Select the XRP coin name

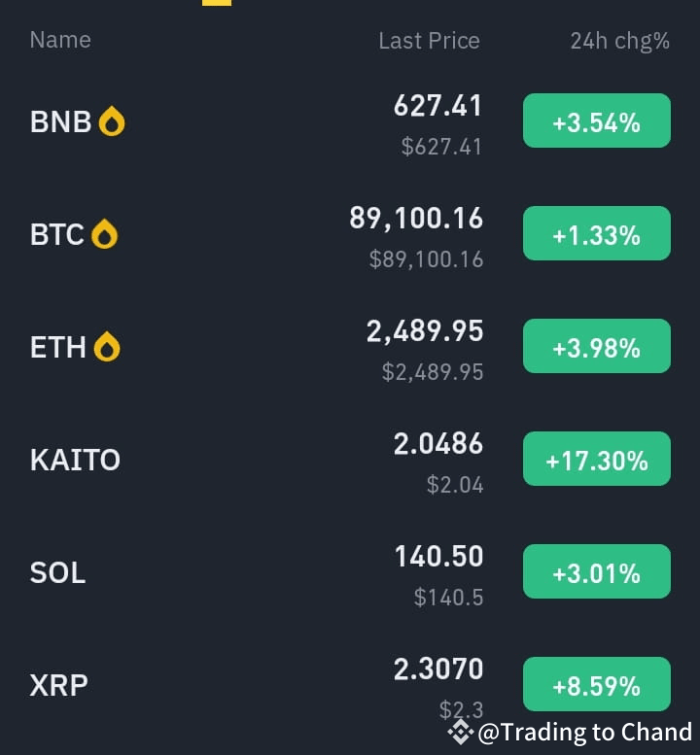[58, 685]
